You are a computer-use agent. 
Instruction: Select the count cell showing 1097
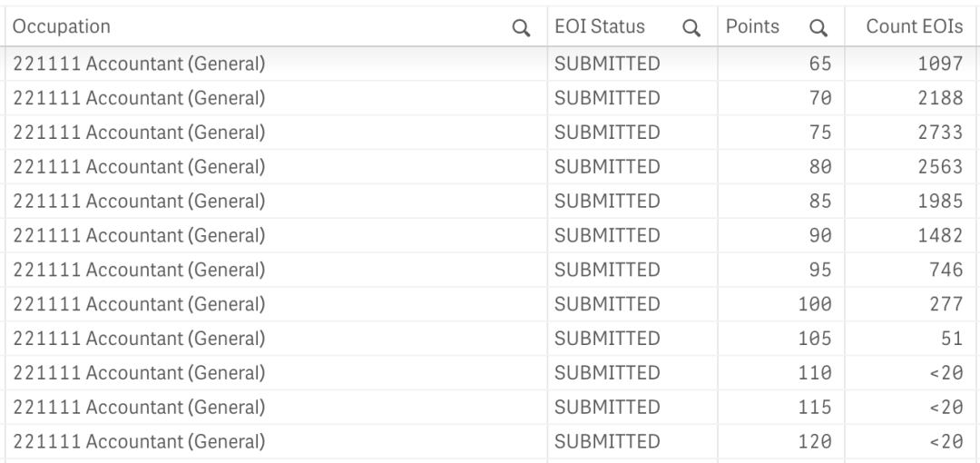click(x=912, y=64)
